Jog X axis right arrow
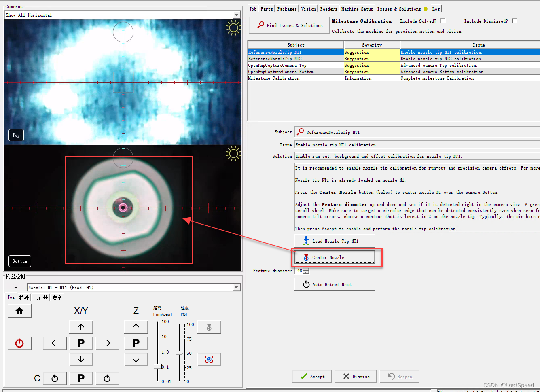 [x=107, y=343]
